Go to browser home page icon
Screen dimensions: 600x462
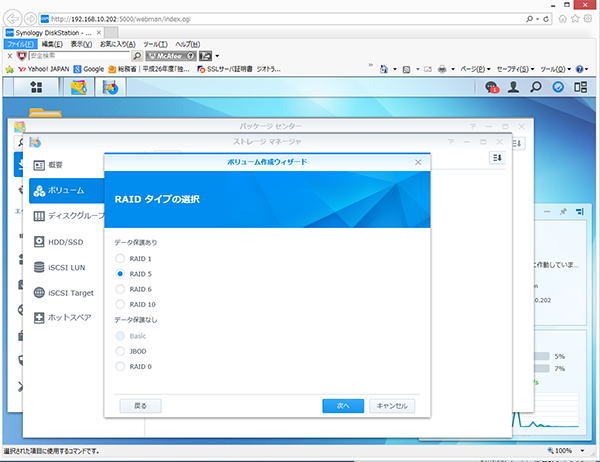click(562, 19)
